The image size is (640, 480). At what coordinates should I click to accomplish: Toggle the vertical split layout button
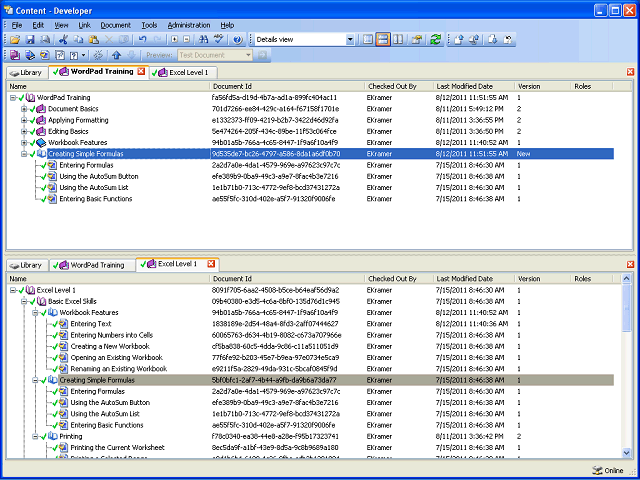click(x=398, y=40)
